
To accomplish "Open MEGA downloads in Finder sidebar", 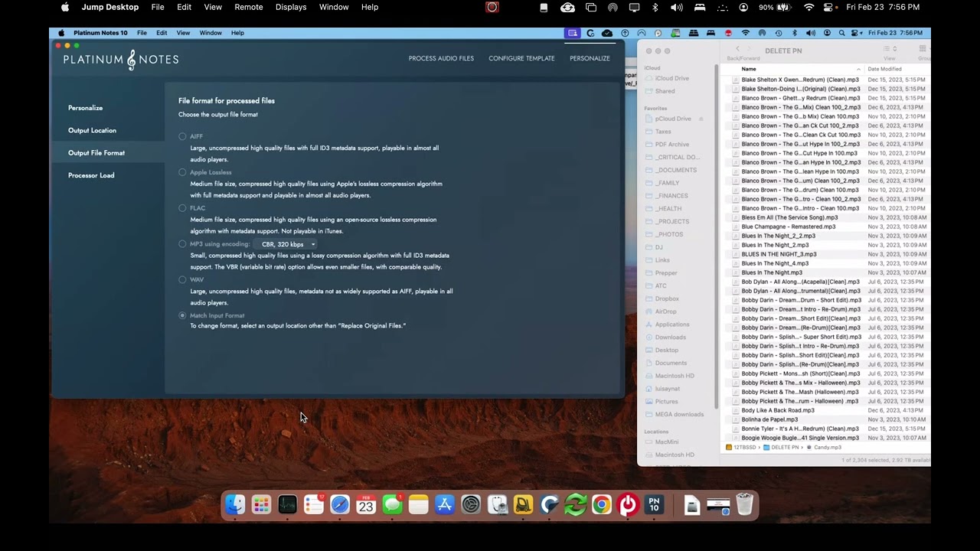I will coord(679,414).
